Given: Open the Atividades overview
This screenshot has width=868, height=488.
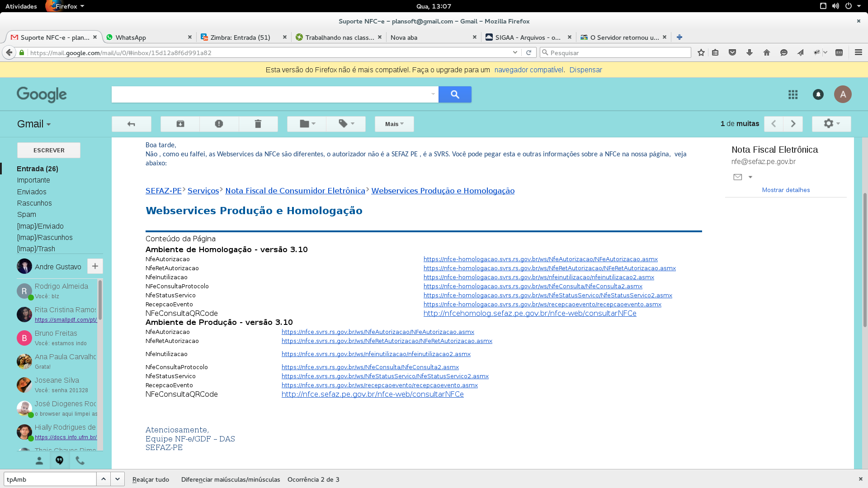Looking at the screenshot, I should (x=21, y=6).
